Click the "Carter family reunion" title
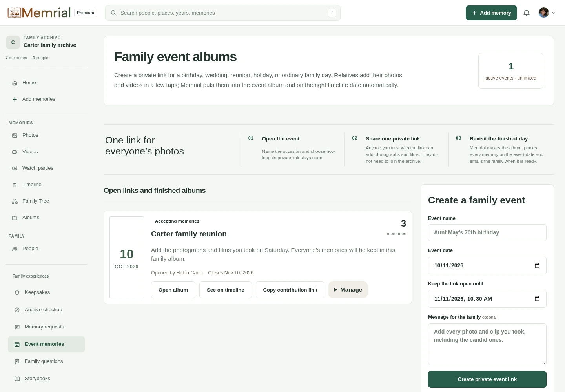Viewport: 565px width, 392px height. click(x=189, y=234)
